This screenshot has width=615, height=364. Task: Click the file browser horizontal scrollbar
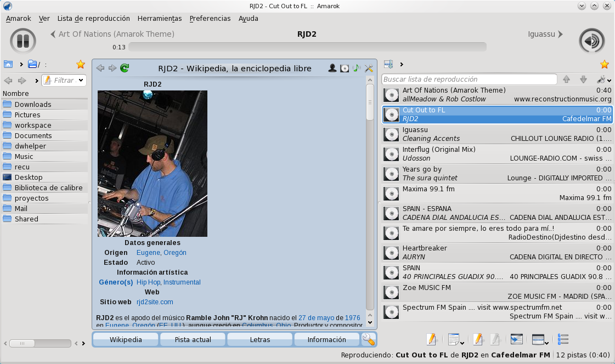[x=40, y=343]
